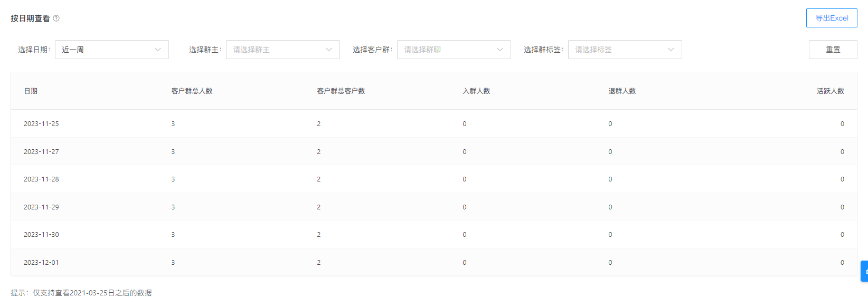Click the 2023-11-30 date cell
This screenshot has height=307, width=868.
(41, 235)
